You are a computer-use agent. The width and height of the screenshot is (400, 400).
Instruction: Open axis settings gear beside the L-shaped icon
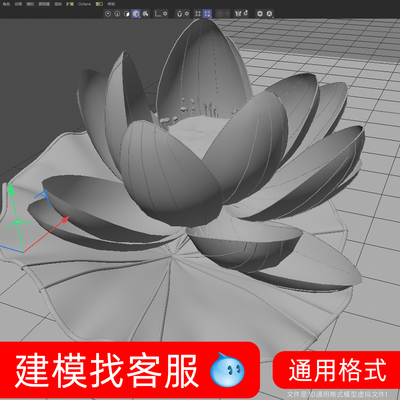(165, 14)
